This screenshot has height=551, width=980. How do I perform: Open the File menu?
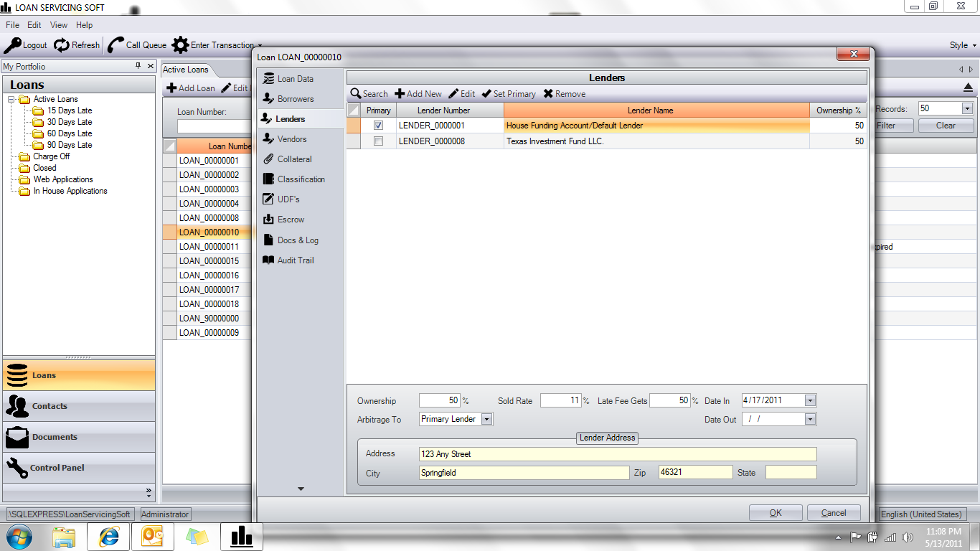pos(12,25)
